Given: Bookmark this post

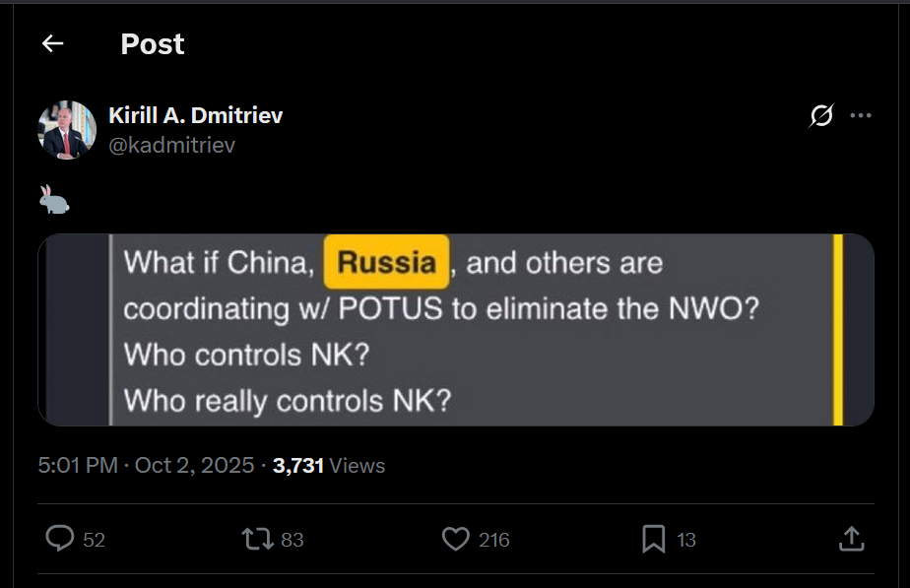Looking at the screenshot, I should click(x=654, y=539).
